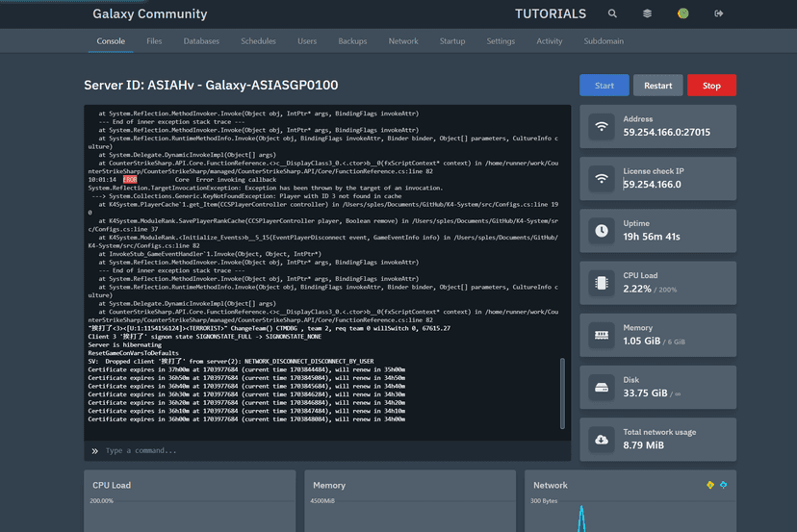
Task: Click the ResetGameConVarsToDefaults log line
Action: click(x=133, y=353)
